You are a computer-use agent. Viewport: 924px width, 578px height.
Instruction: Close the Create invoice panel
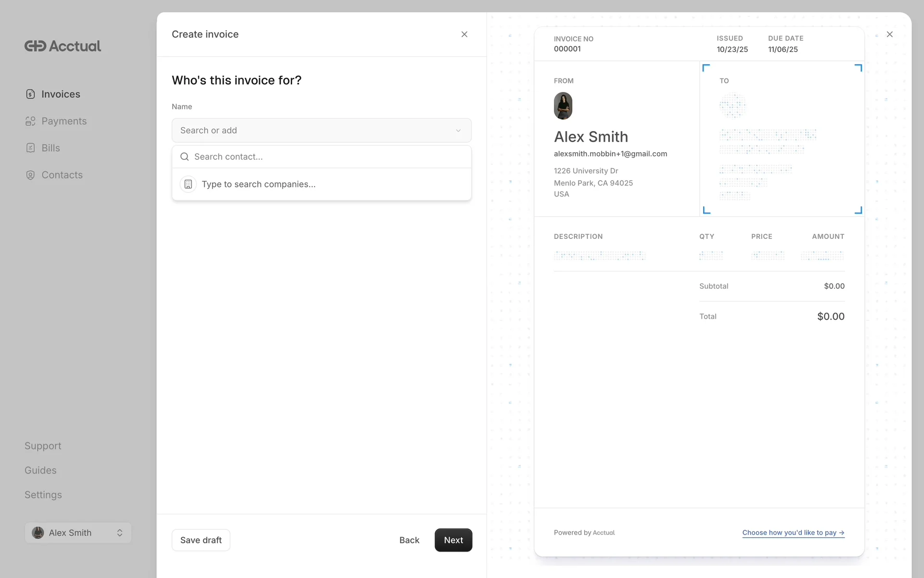pyautogui.click(x=464, y=34)
